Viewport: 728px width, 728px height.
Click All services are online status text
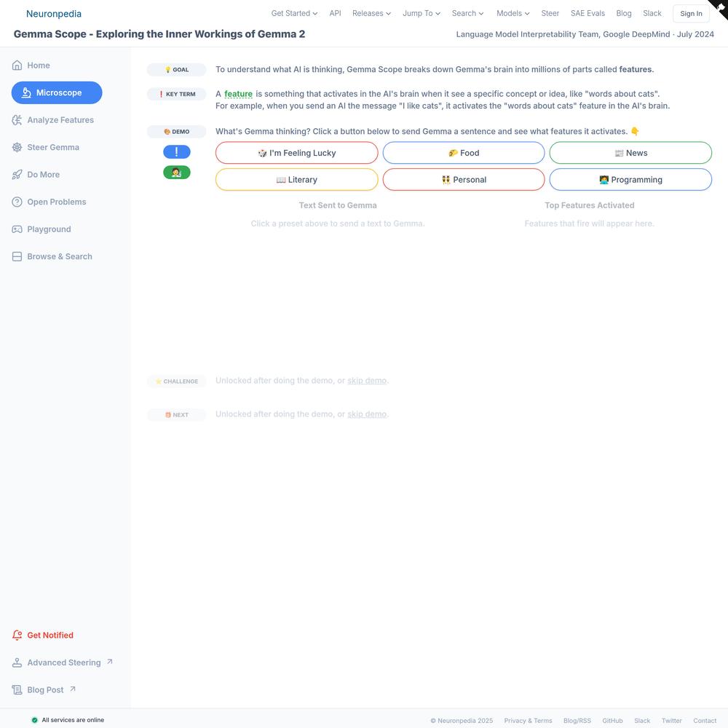coord(73,720)
